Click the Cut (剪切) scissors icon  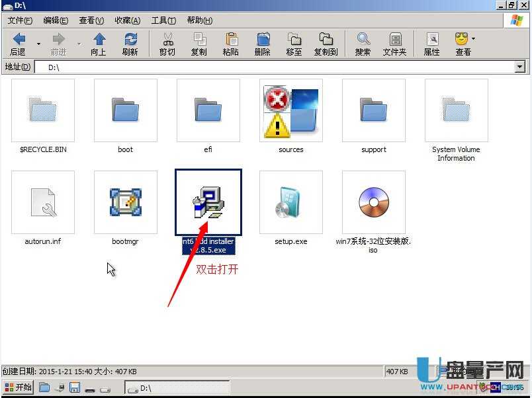(x=167, y=40)
